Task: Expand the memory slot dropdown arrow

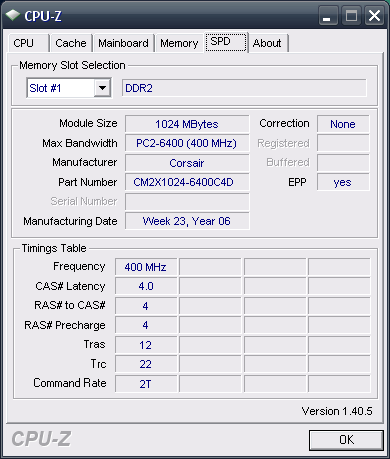Action: pos(102,88)
